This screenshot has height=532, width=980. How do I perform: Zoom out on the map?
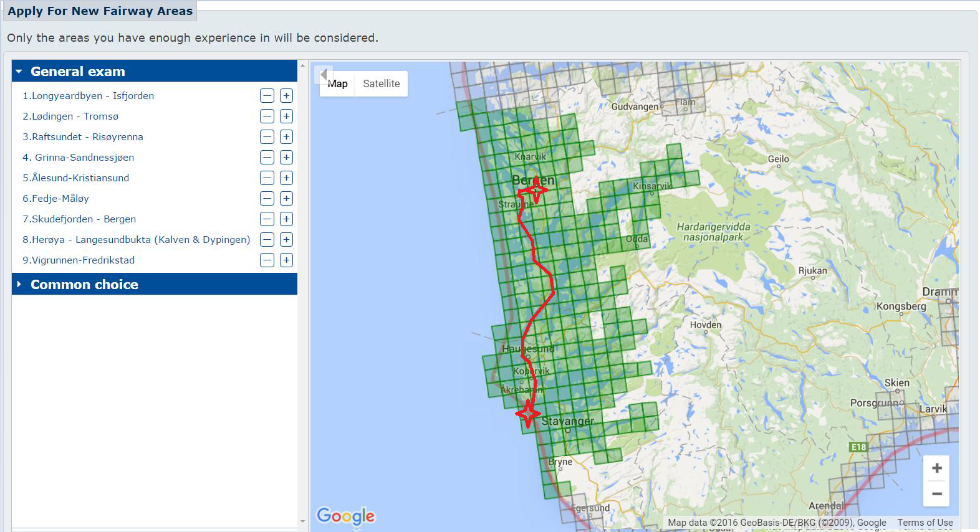coord(936,494)
